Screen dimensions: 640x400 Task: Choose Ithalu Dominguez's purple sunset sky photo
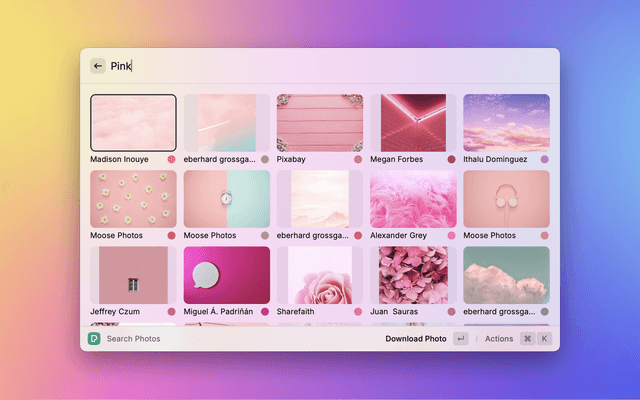click(x=506, y=122)
